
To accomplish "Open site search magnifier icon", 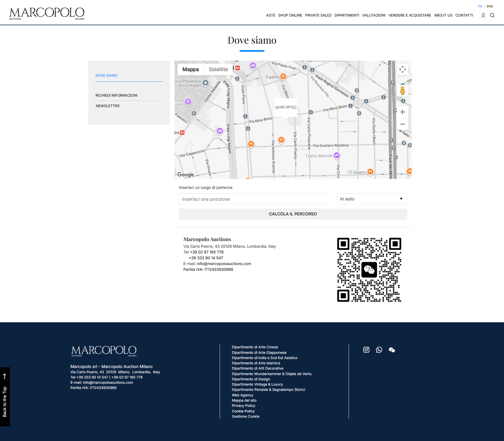I will pyautogui.click(x=492, y=15).
